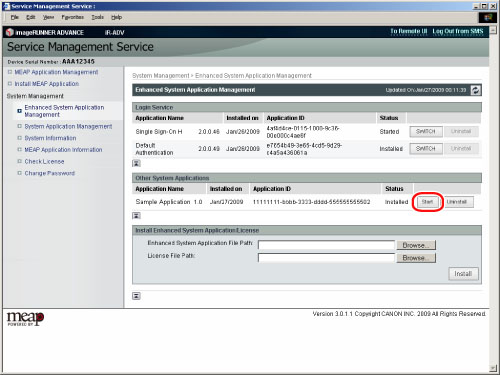Screen dimensions: 500x375
Task: Click the Single Sign-On H application name
Action: 159,132
